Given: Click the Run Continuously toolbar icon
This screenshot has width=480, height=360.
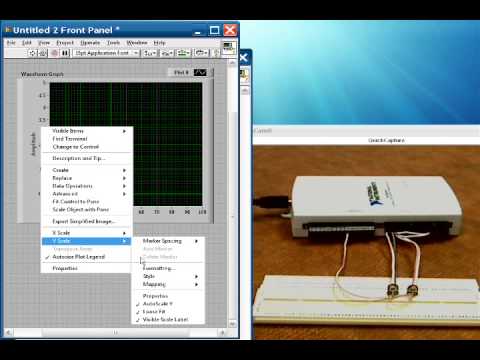Looking at the screenshot, I should pyautogui.click(x=43, y=53).
